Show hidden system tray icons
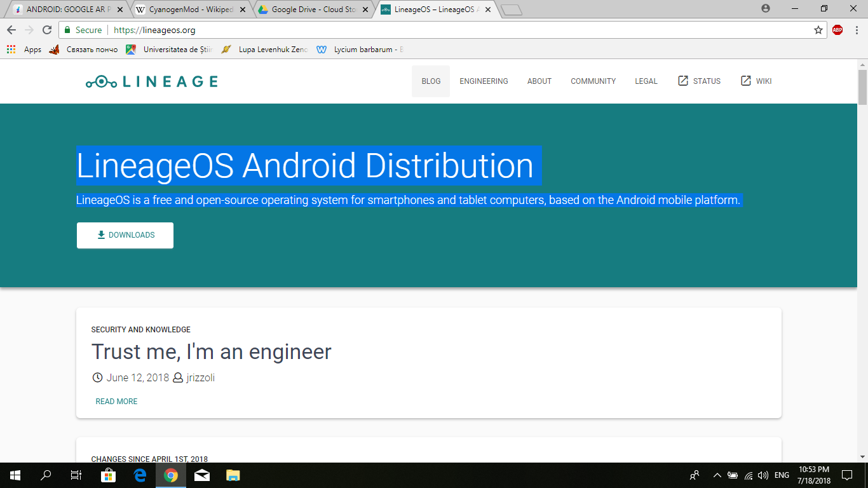Image resolution: width=868 pixels, height=488 pixels. coord(717,475)
